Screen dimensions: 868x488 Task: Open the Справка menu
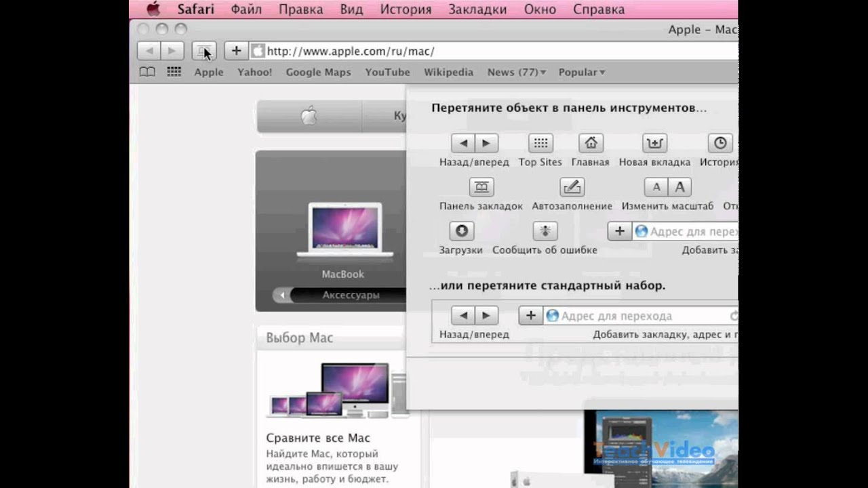pos(599,9)
